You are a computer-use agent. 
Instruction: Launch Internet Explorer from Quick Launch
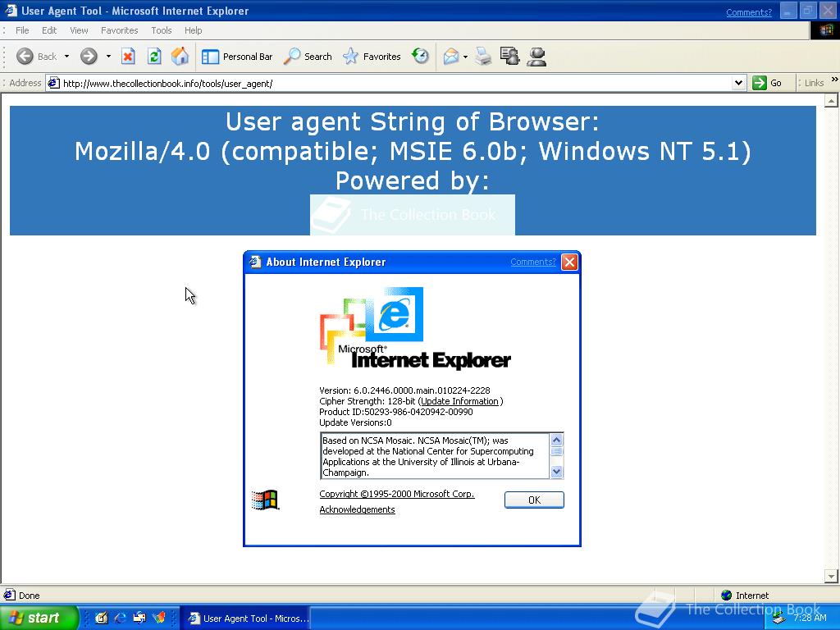(120, 618)
